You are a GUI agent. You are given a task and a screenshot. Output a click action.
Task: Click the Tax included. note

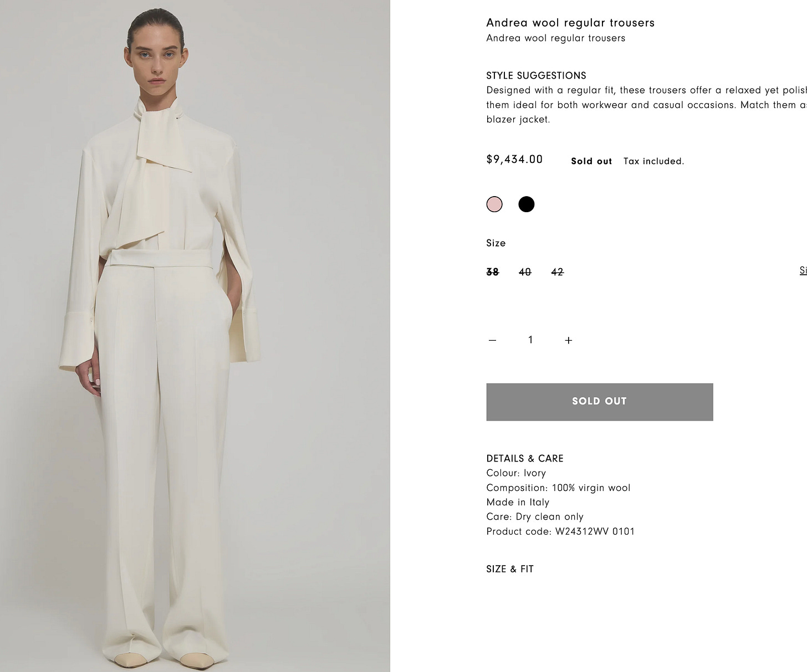(654, 161)
